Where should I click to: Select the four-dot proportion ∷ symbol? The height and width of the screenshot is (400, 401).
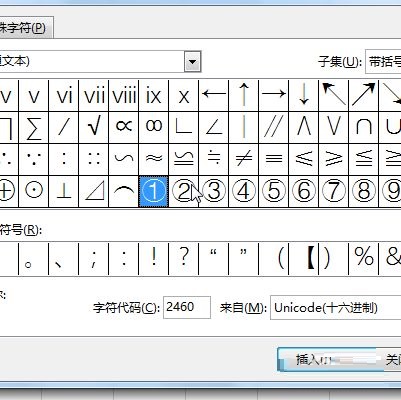click(x=94, y=159)
